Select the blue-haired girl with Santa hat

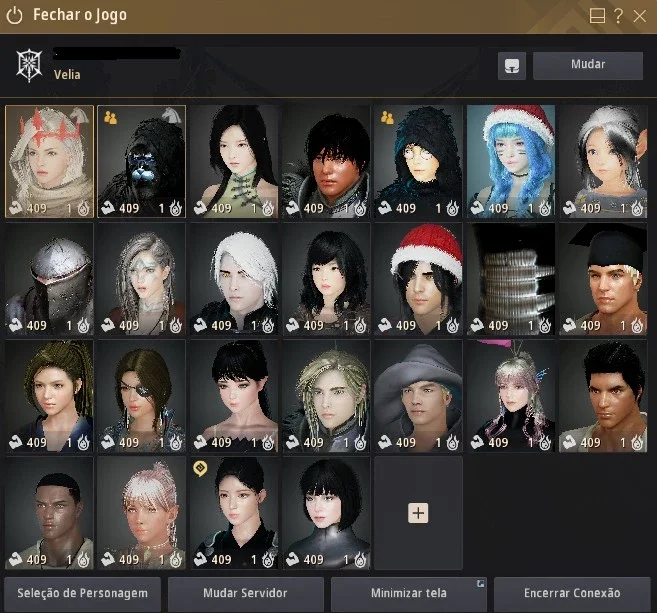511,161
